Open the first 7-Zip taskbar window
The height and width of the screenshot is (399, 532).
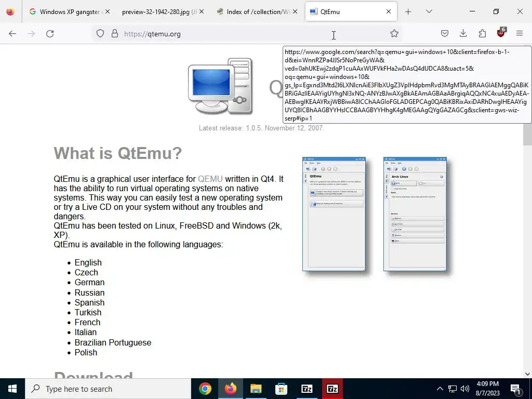[x=307, y=389]
